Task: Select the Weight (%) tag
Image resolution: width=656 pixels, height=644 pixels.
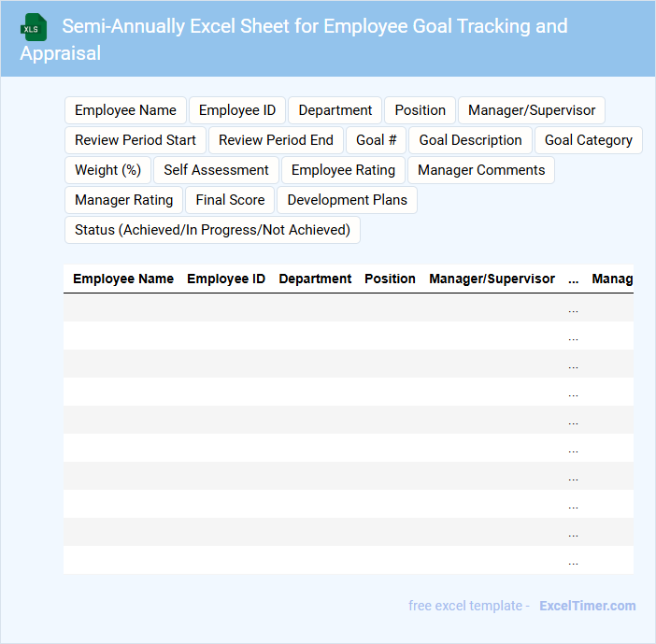Action: pos(107,170)
